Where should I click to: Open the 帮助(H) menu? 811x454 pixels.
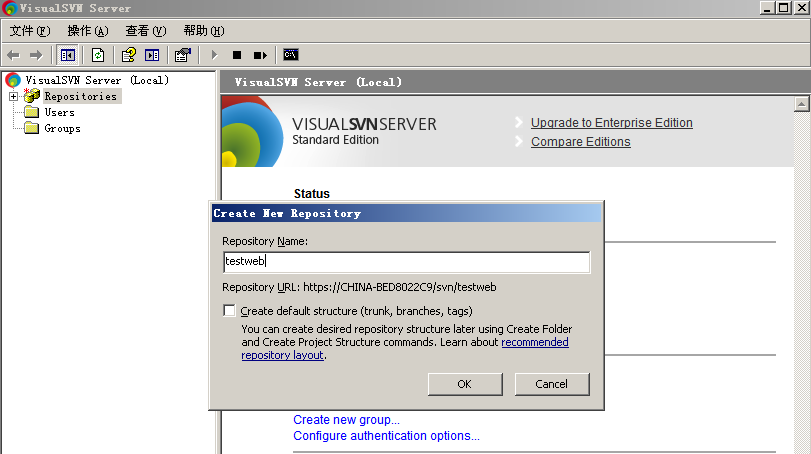tap(204, 31)
